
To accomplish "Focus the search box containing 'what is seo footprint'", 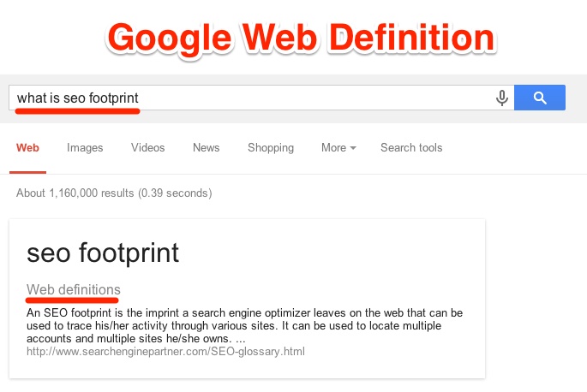I will pyautogui.click(x=261, y=98).
